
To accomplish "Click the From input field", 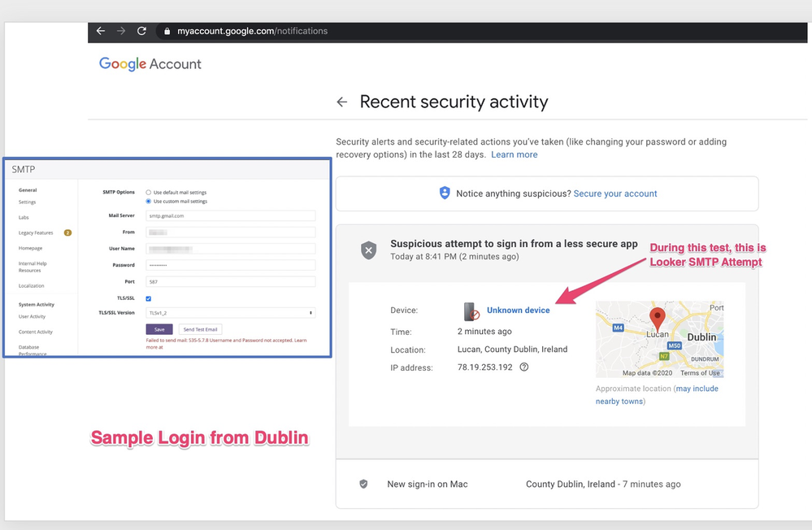I will 231,232.
